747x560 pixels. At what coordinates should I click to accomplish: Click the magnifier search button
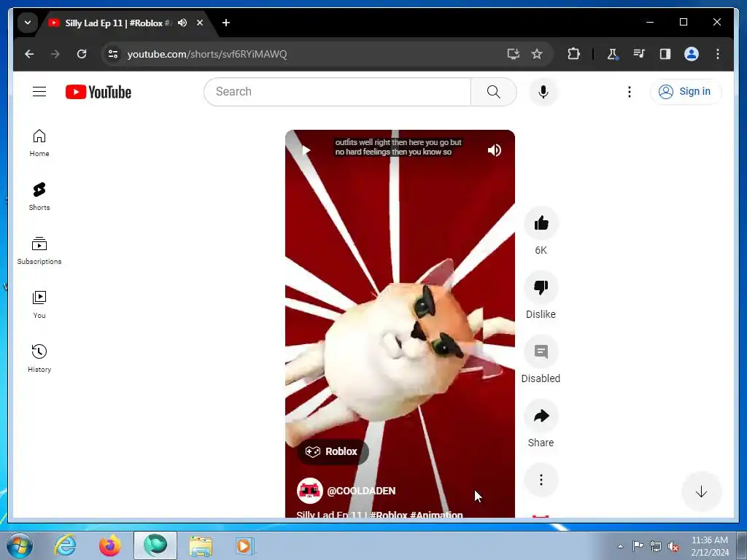pyautogui.click(x=494, y=91)
